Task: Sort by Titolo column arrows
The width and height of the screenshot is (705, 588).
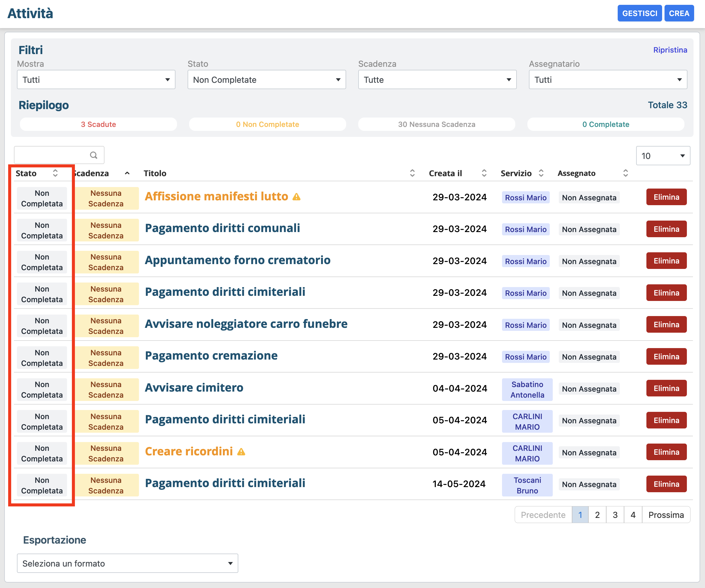Action: [x=412, y=173]
